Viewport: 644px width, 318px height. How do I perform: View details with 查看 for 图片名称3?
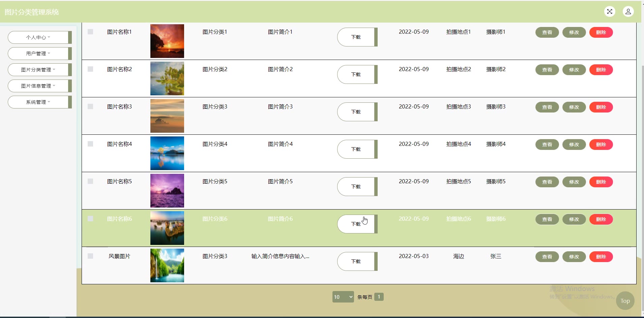pyautogui.click(x=547, y=107)
